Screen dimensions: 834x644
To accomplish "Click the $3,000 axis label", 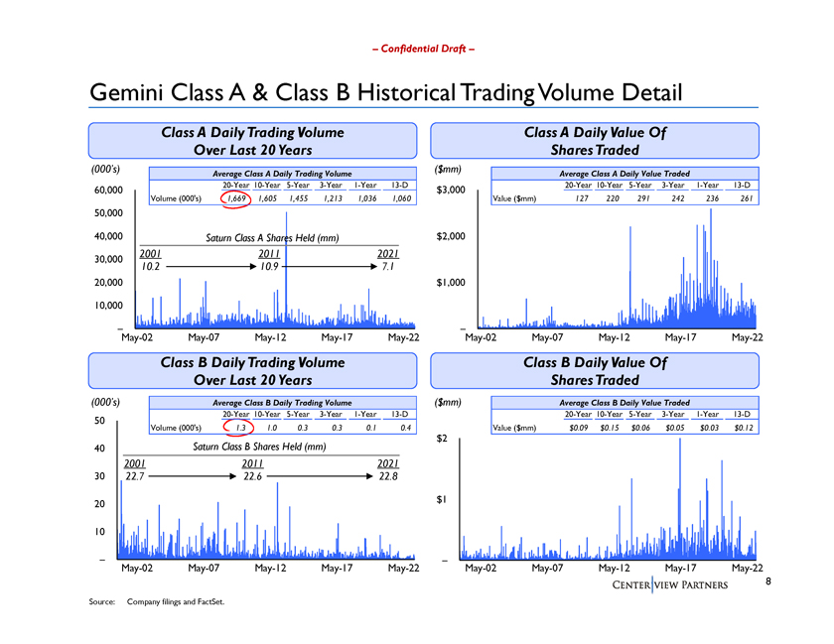I will click(x=451, y=190).
